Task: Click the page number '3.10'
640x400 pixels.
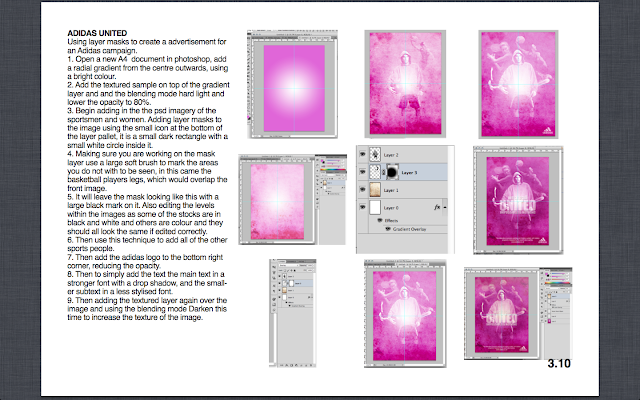Action: point(559,363)
